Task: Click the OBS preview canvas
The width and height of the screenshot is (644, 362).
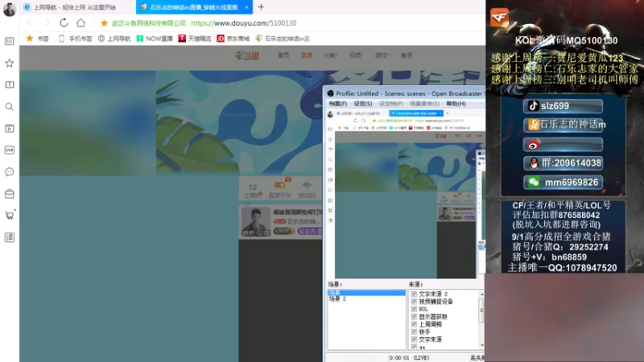Action: (x=406, y=194)
